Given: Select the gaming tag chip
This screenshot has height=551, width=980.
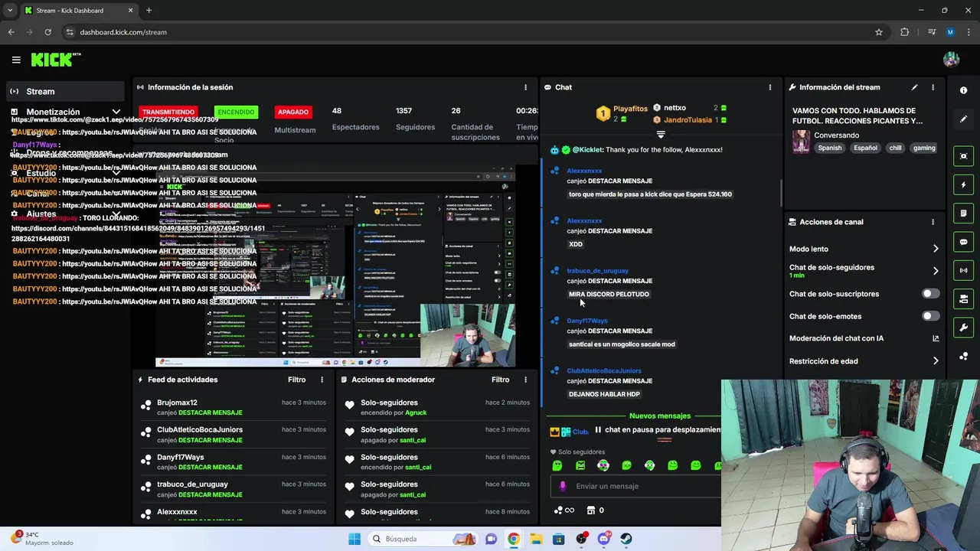Looking at the screenshot, I should (x=924, y=148).
